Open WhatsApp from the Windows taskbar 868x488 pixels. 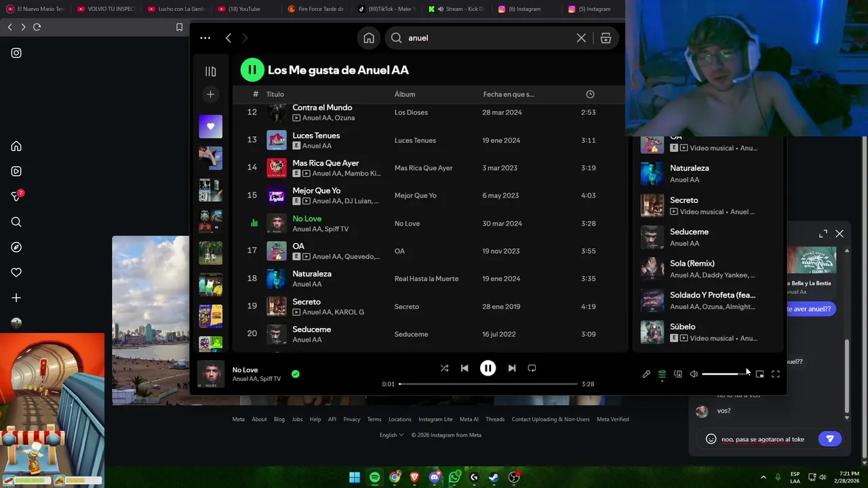tap(454, 477)
